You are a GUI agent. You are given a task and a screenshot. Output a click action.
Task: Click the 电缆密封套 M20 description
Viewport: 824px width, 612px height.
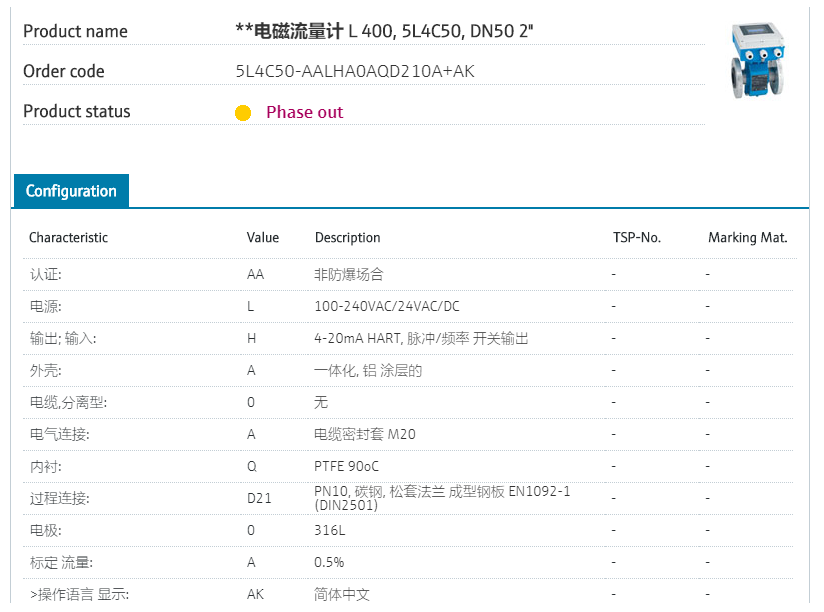365,434
